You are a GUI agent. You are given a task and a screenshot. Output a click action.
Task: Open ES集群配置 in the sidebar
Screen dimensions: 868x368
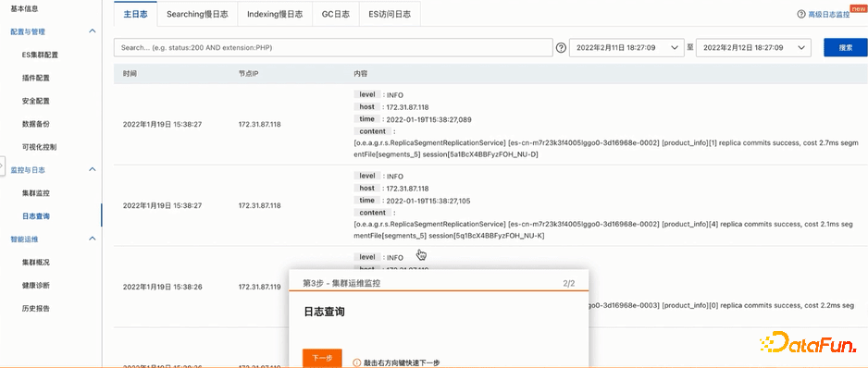40,55
